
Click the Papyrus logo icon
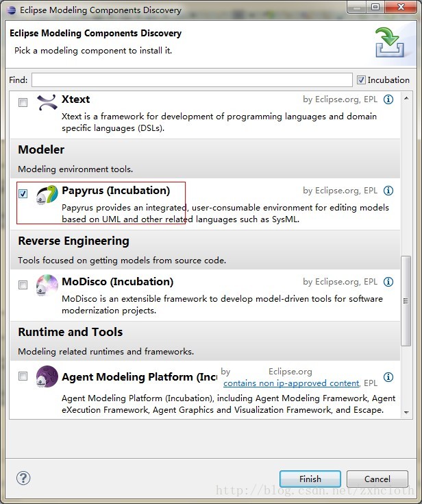click(47, 195)
